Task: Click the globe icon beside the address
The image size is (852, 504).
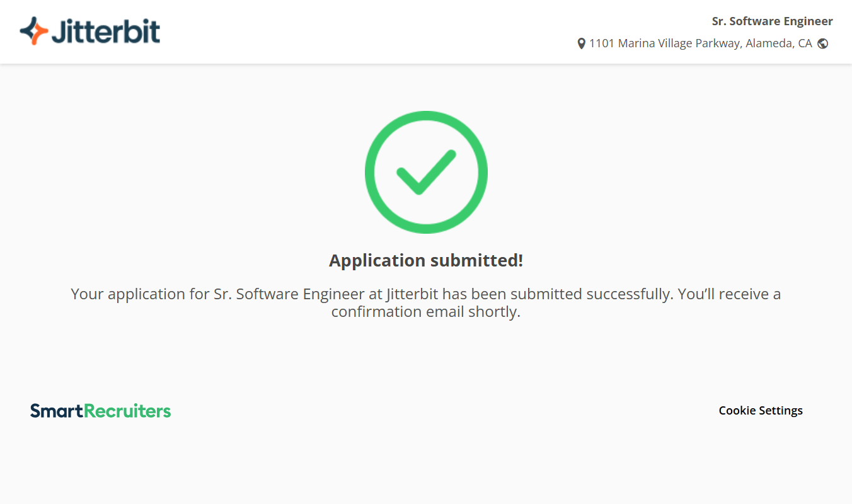Action: pos(822,43)
